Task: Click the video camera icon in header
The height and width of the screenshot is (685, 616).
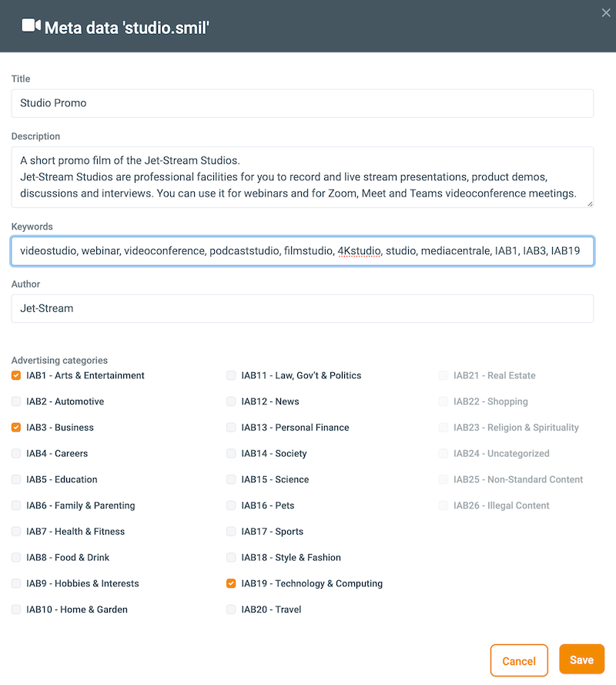Action: [x=31, y=26]
